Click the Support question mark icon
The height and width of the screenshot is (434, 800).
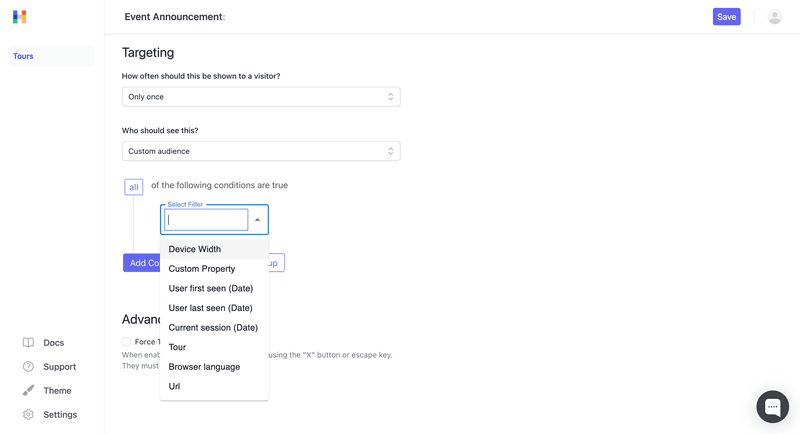tap(28, 367)
